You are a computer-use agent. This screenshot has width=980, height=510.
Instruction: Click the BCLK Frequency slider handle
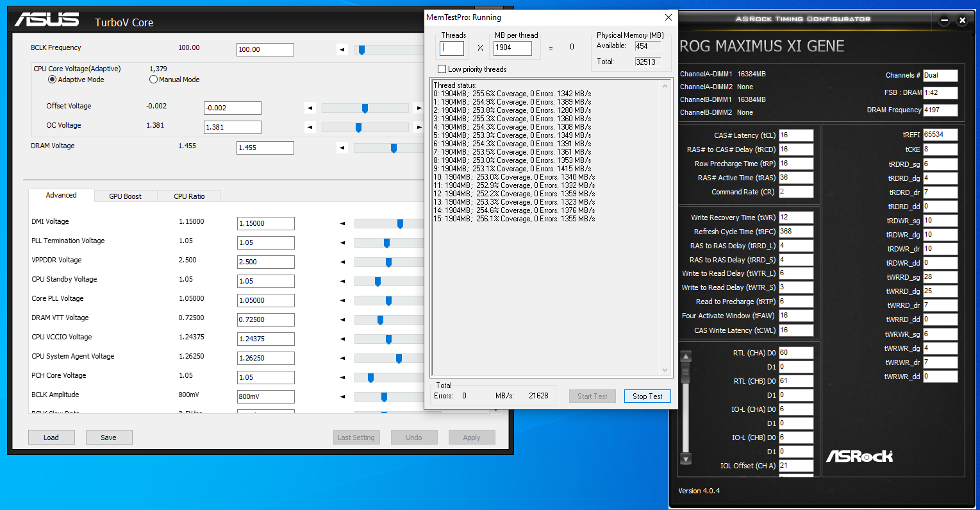pos(361,50)
